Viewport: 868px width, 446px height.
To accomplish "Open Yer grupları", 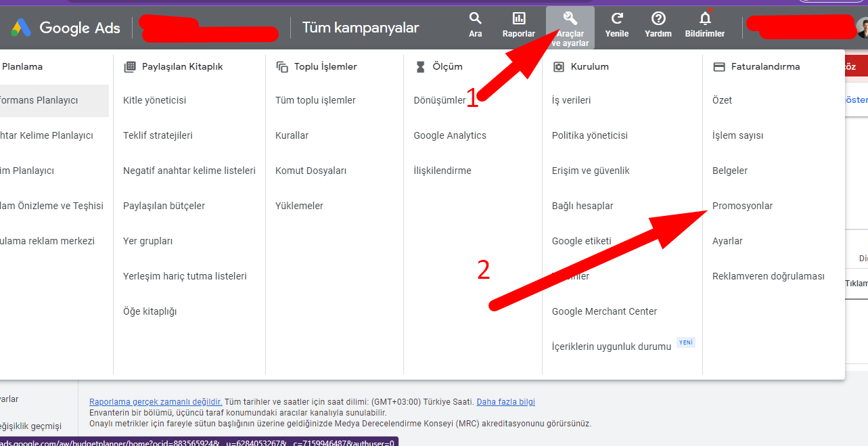I will coord(148,241).
